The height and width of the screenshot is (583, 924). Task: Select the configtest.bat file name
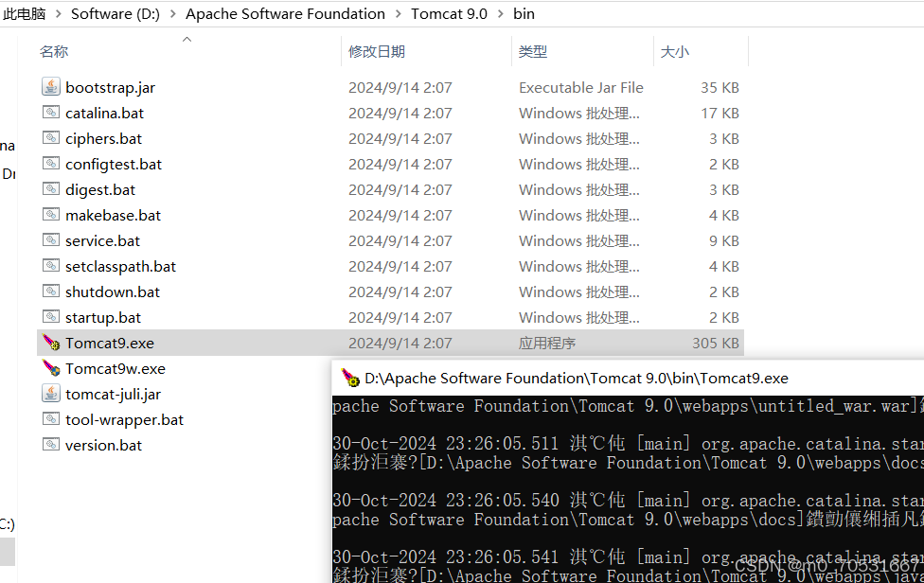click(x=114, y=164)
